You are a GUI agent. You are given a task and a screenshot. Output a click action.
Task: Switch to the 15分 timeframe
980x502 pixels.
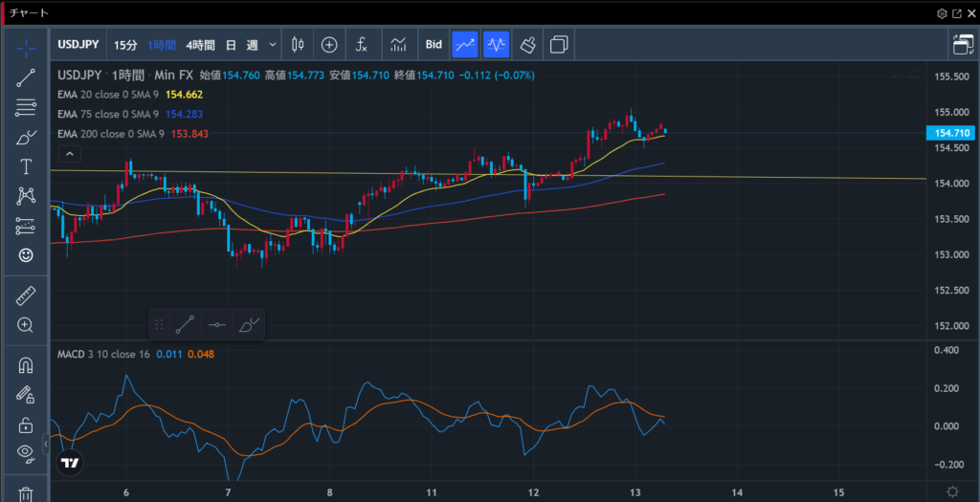(x=125, y=45)
